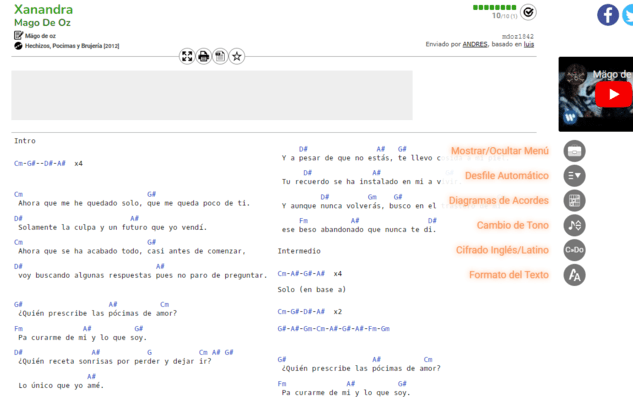The height and width of the screenshot is (400, 640).
Task: Open the Hechizos, Pócimas y Brujería album link
Action: [72, 46]
